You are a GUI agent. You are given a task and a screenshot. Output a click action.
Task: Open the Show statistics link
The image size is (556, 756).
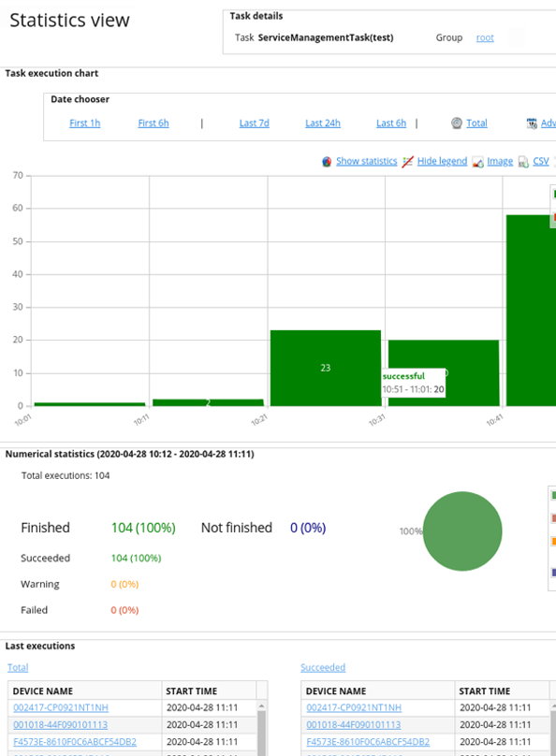[x=367, y=161]
